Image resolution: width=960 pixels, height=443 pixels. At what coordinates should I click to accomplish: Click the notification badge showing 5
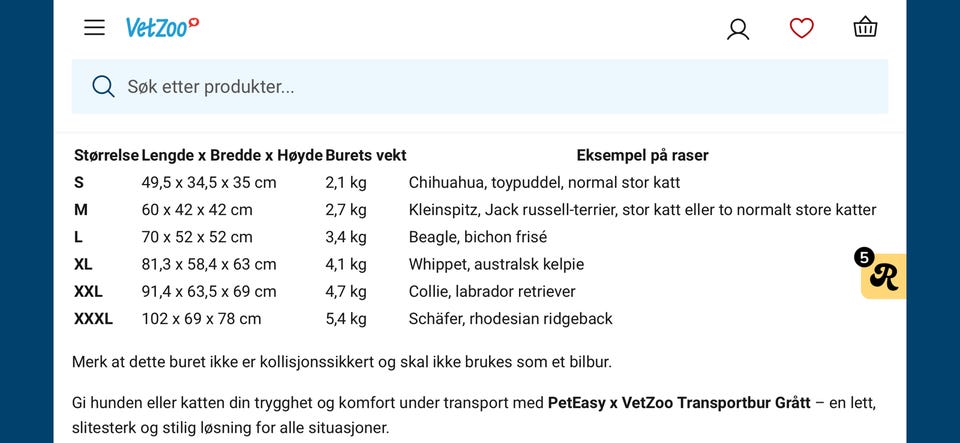pos(864,258)
